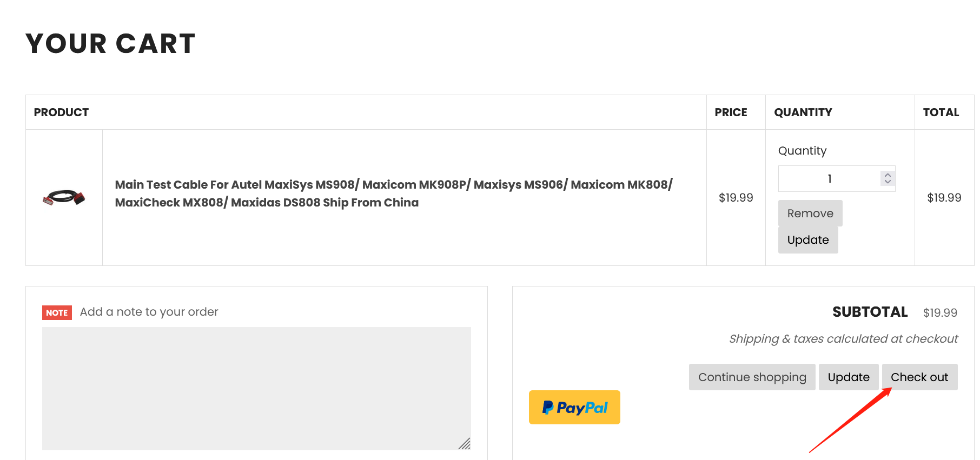Click the PayPal checkout button

(x=574, y=407)
